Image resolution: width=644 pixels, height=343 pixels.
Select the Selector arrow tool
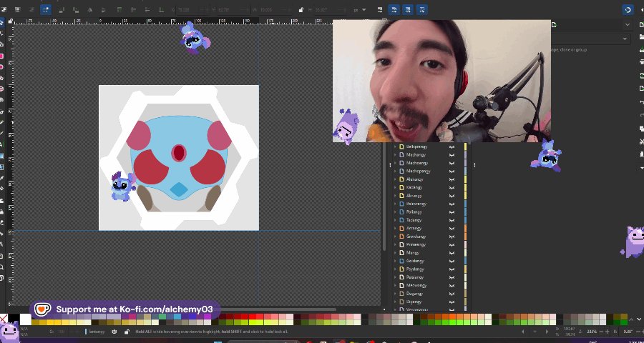point(2,23)
